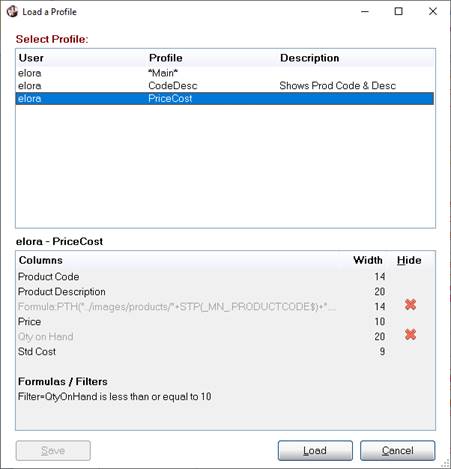
Task: Click the Cancel button
Action: coord(398,451)
